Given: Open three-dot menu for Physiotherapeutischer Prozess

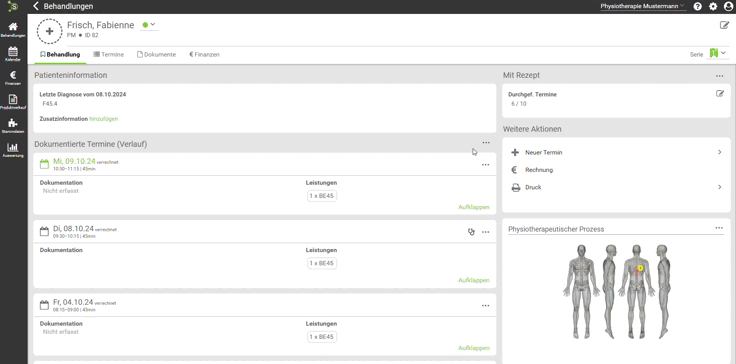Looking at the screenshot, I should click(x=719, y=228).
